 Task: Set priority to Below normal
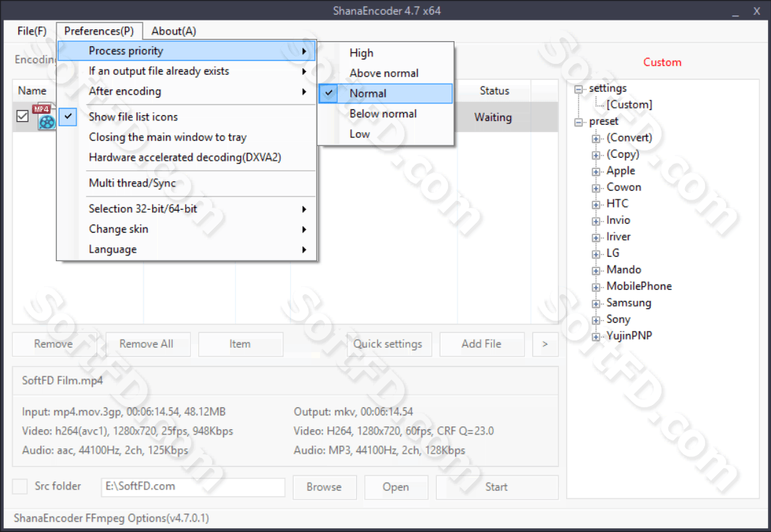(x=385, y=114)
